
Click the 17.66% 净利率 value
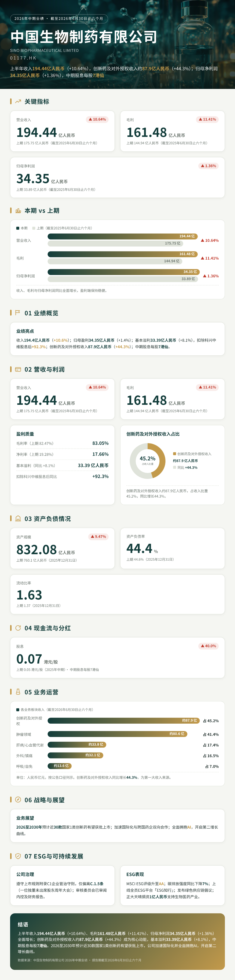(100, 454)
